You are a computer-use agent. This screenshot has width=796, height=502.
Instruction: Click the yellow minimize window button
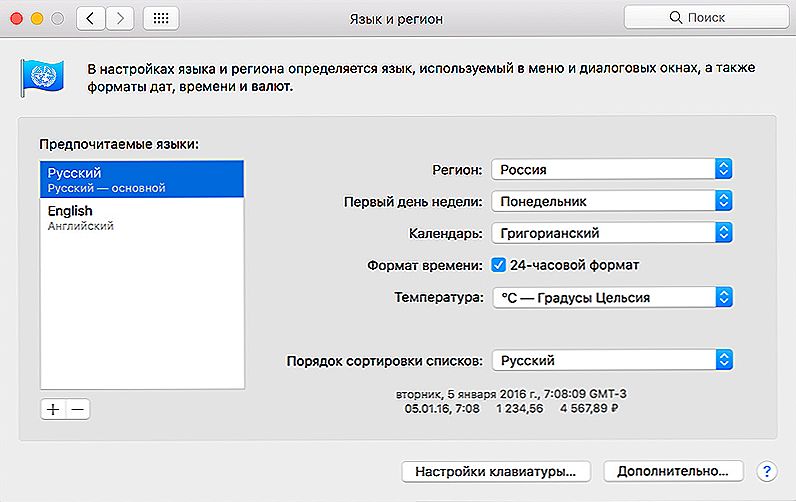pyautogui.click(x=37, y=19)
